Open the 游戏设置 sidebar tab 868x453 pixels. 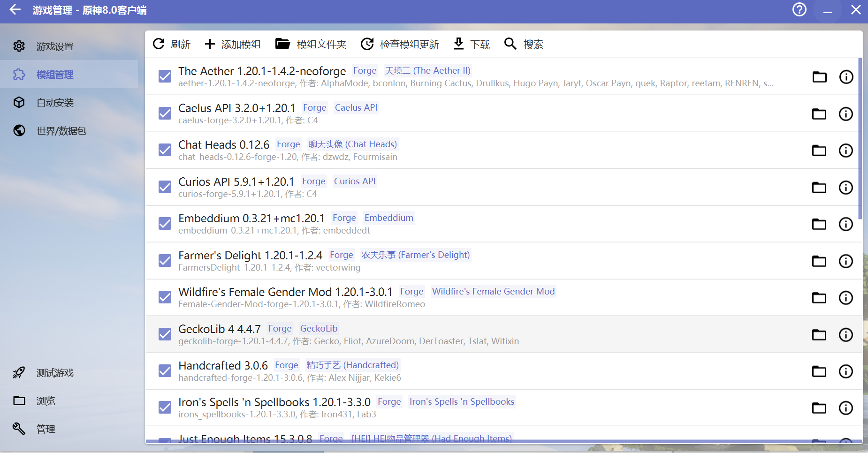(69, 46)
